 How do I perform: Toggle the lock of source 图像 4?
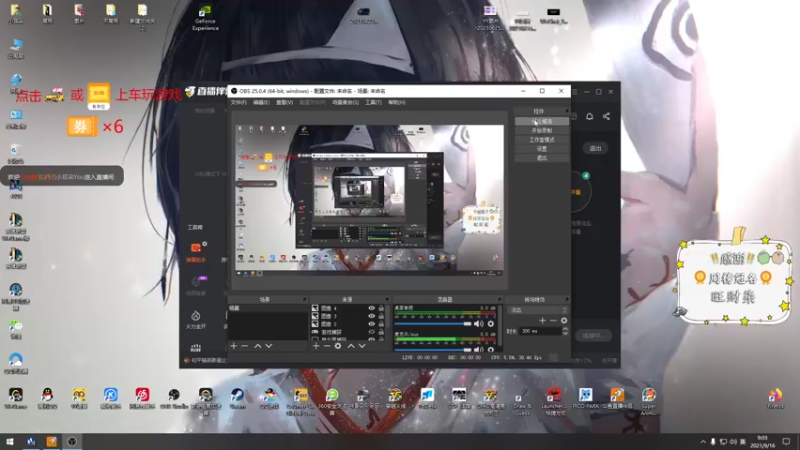(381, 308)
